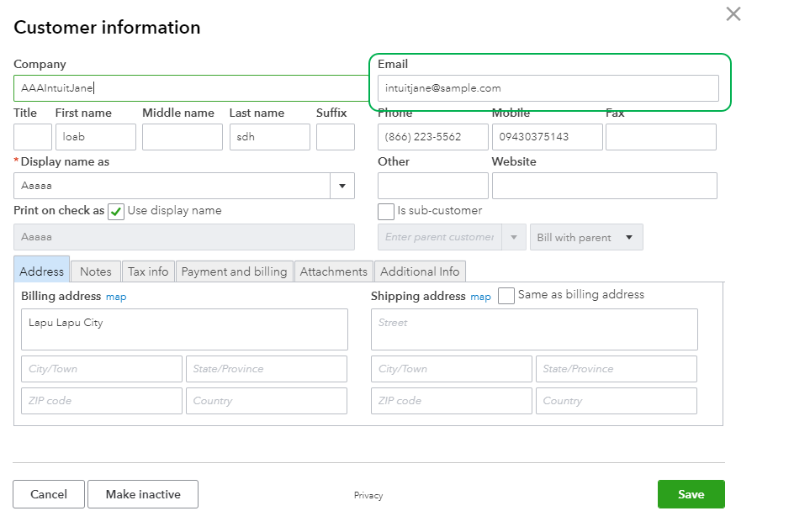Enable the Is sub-customer checkbox

(386, 211)
